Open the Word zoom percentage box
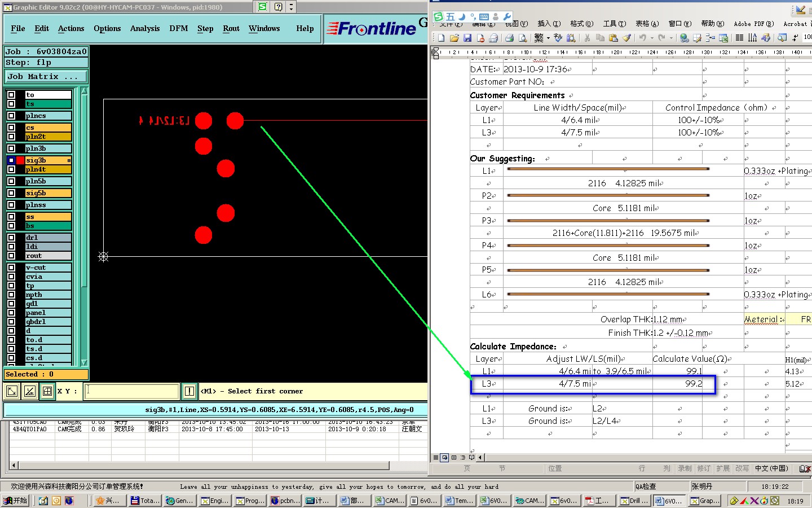Image resolution: width=812 pixels, height=508 pixels. (807, 37)
